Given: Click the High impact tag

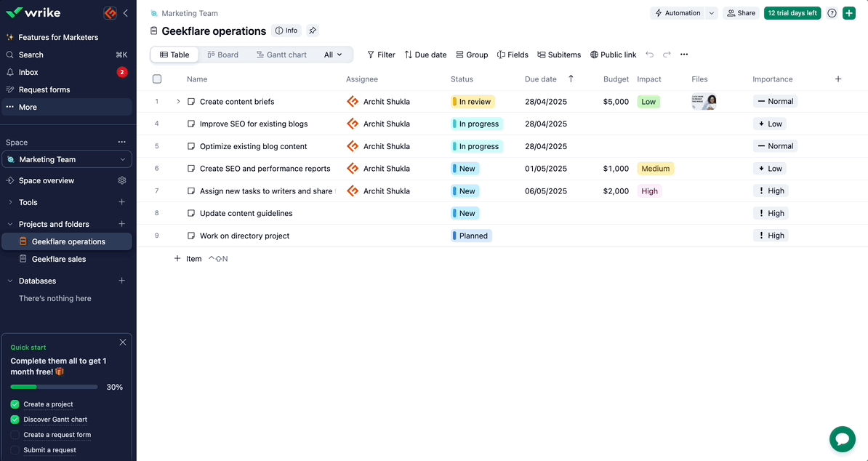Looking at the screenshot, I should tap(649, 191).
